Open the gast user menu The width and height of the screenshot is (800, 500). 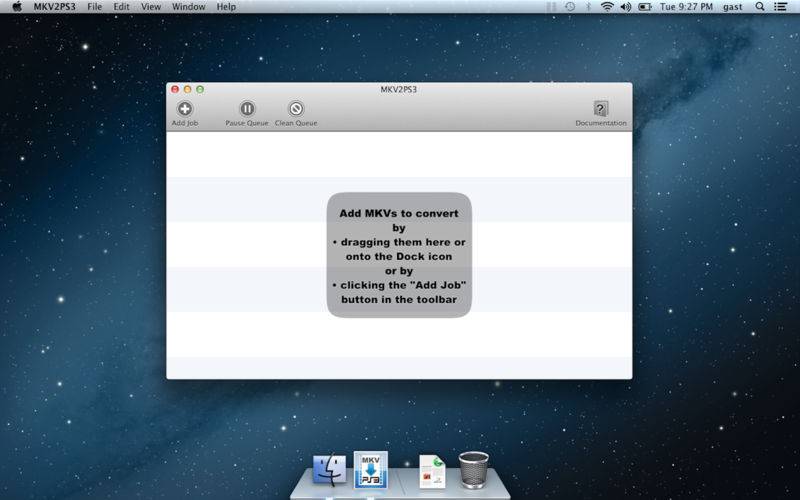tap(733, 7)
